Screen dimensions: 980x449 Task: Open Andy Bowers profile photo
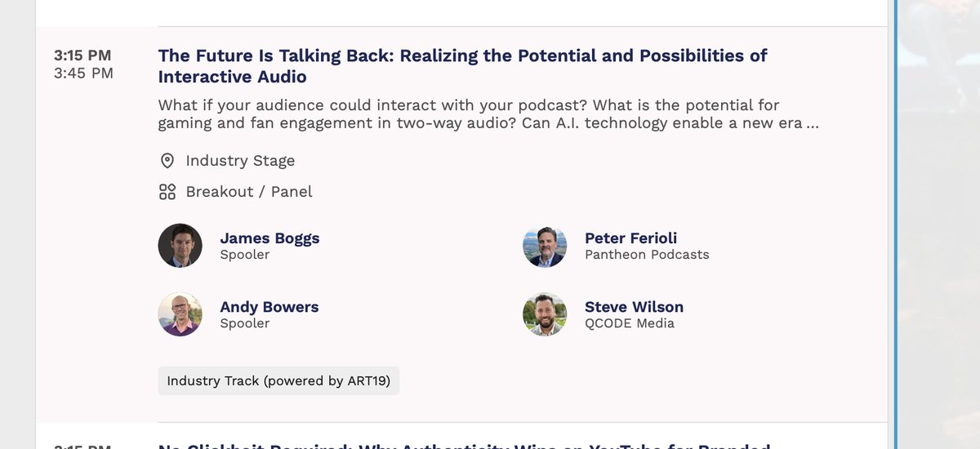click(x=180, y=314)
